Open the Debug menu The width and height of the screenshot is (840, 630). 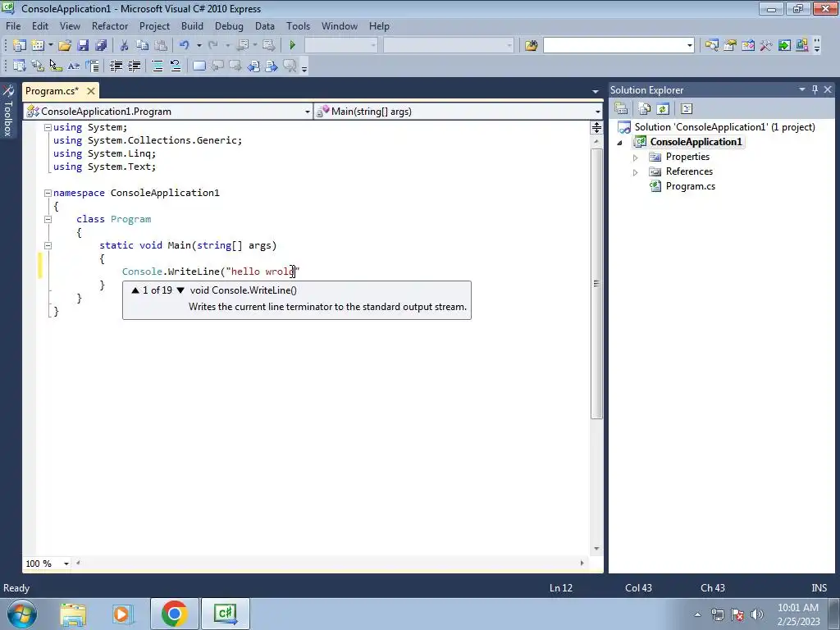pyautogui.click(x=229, y=25)
